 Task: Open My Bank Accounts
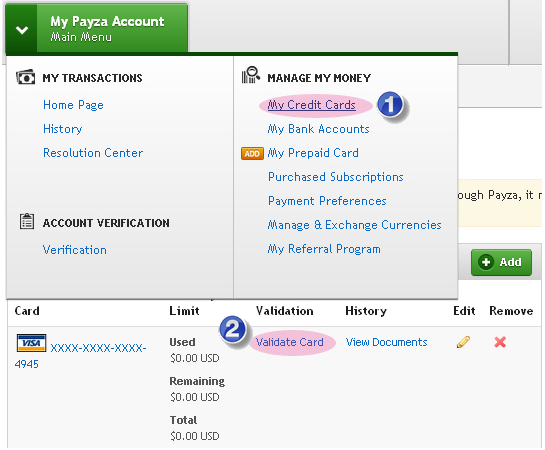coord(318,129)
